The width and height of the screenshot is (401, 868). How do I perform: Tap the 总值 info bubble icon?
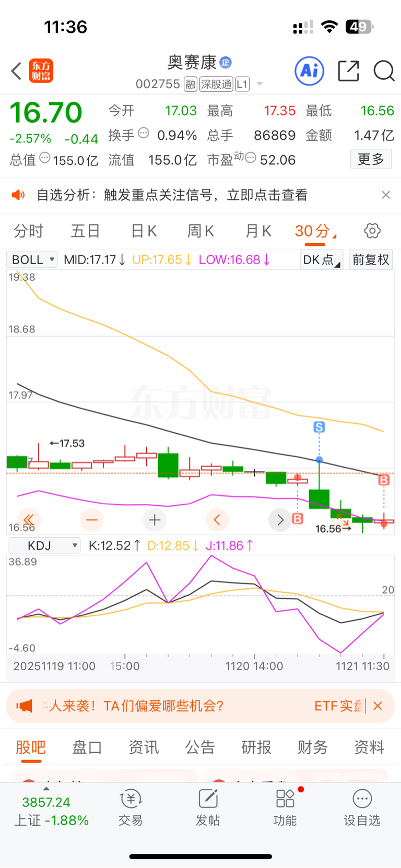pos(45,158)
